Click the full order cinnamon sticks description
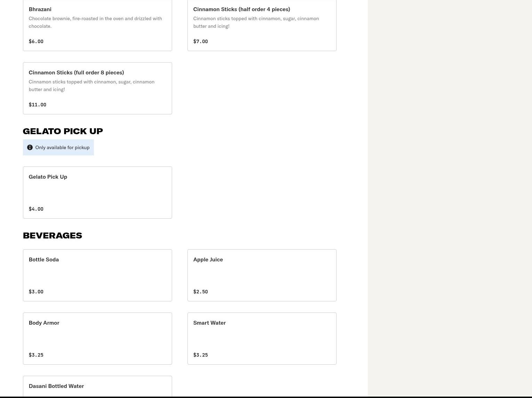 click(91, 86)
